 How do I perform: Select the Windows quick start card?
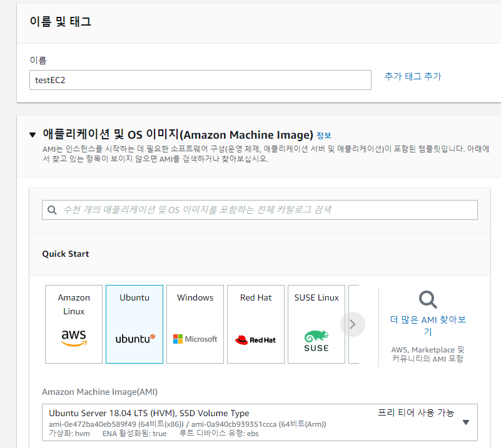click(195, 324)
